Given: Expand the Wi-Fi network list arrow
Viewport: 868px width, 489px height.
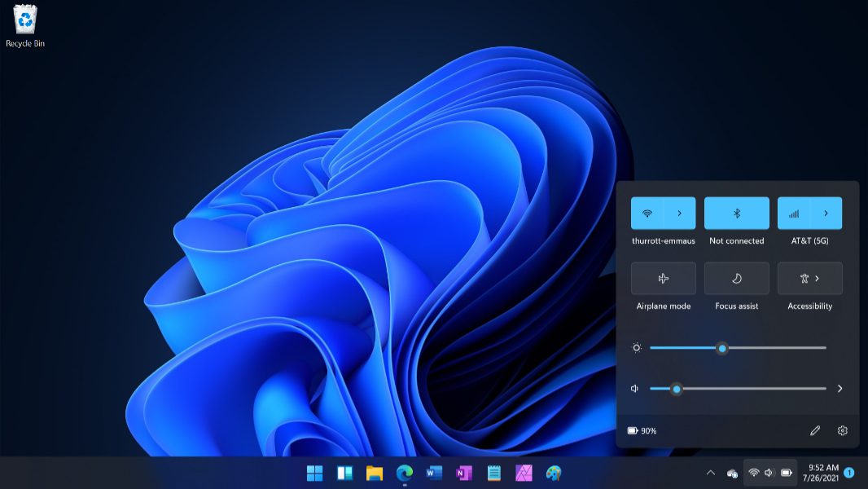Looking at the screenshot, I should point(680,214).
